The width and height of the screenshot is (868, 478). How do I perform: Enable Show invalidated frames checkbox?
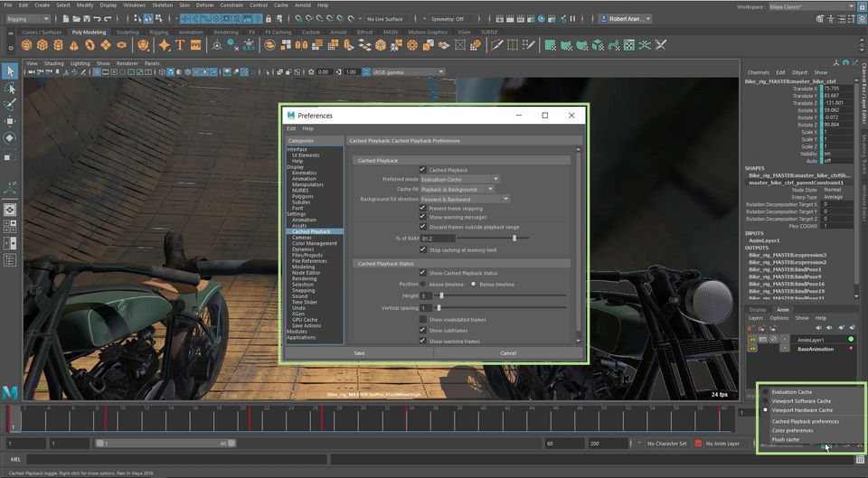[422, 319]
